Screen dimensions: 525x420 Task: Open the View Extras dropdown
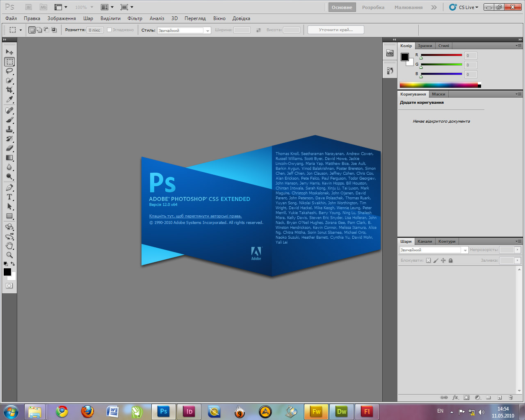[61, 7]
